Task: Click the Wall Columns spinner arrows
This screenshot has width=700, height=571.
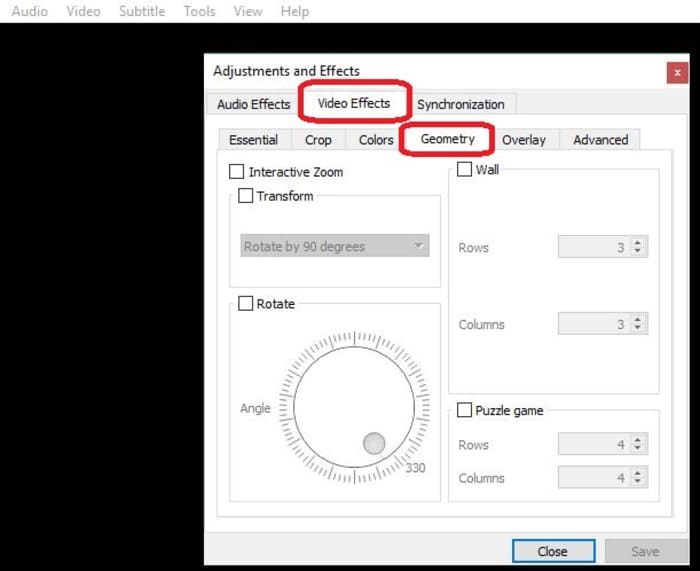Action: tap(639, 324)
